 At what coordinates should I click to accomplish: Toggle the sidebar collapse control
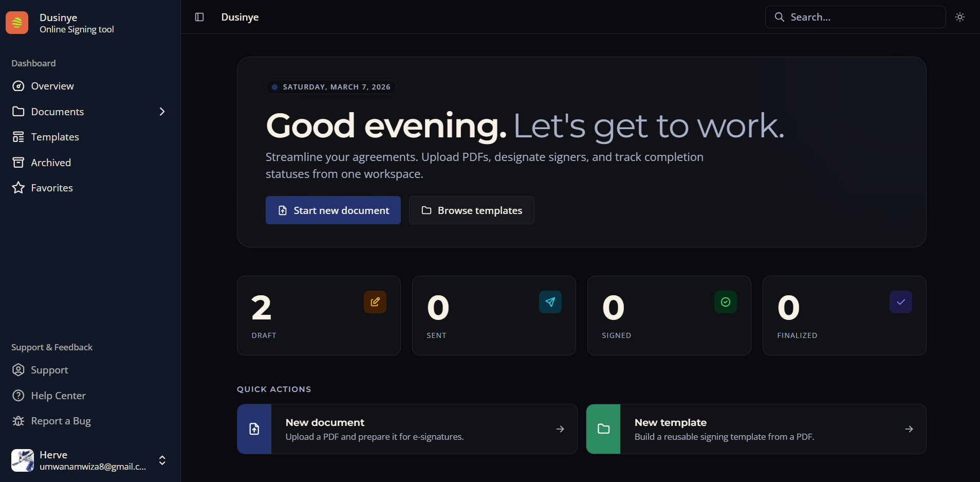click(199, 16)
